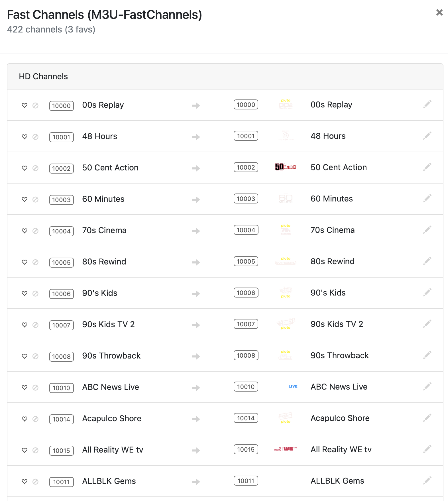The height and width of the screenshot is (501, 448).
Task: Edit the 00s Replay channel with pencil icon
Action: point(427,105)
